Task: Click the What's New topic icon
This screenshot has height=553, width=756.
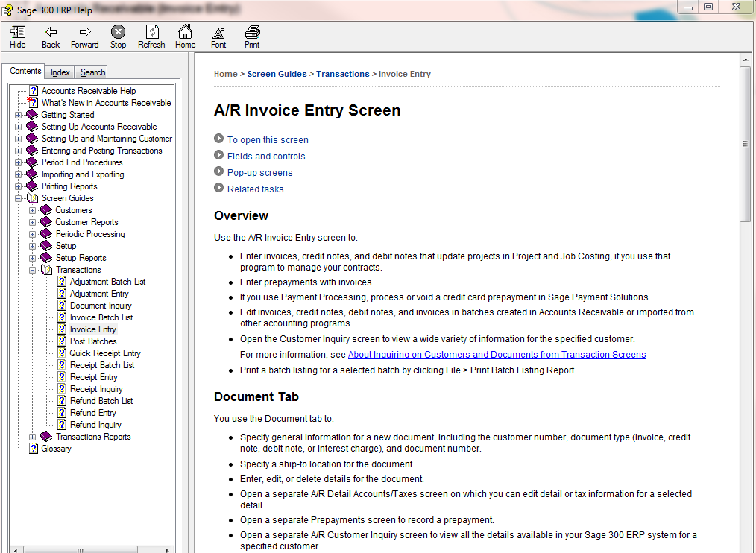Action: tap(32, 102)
